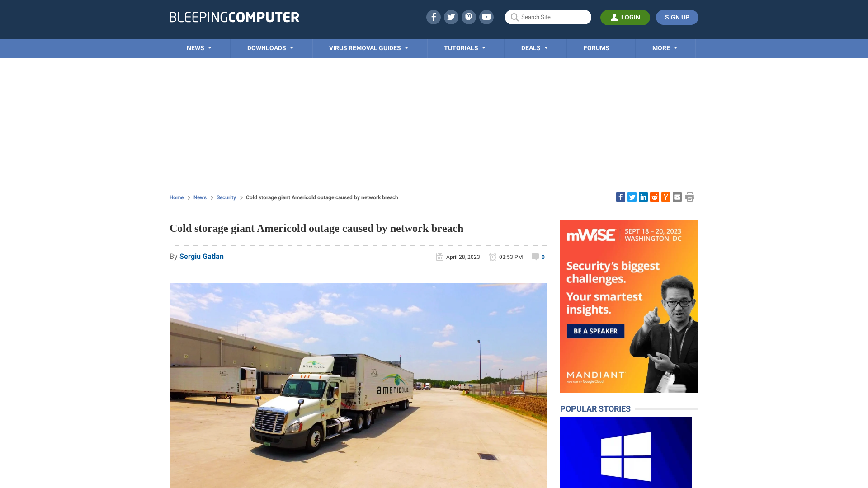The width and height of the screenshot is (868, 488).
Task: Expand the VIRUS REMOVAL GUIDES dropdown
Action: click(368, 47)
